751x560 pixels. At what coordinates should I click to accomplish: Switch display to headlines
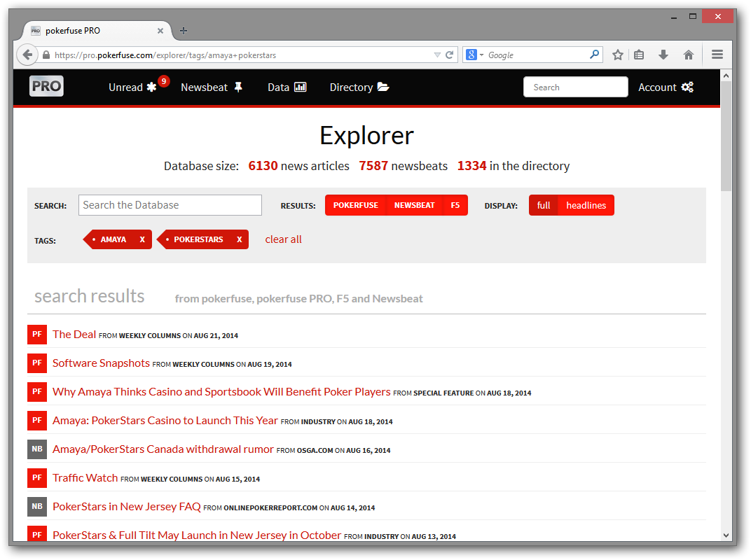pyautogui.click(x=586, y=205)
